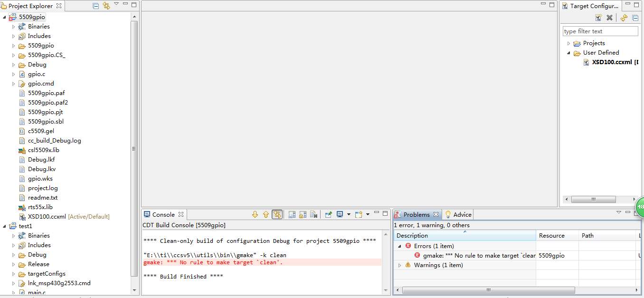This screenshot has height=298, width=644.
Task: Open Problems view menu triangle
Action: 619,212
